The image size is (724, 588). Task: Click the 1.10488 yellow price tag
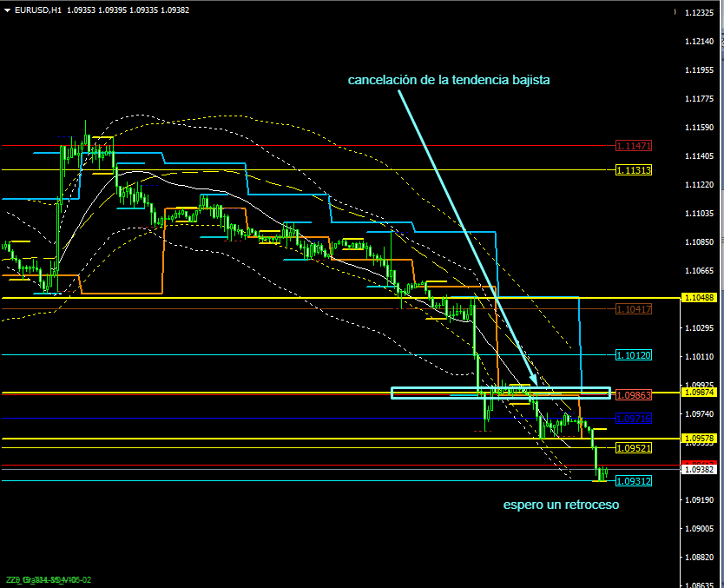[699, 298]
